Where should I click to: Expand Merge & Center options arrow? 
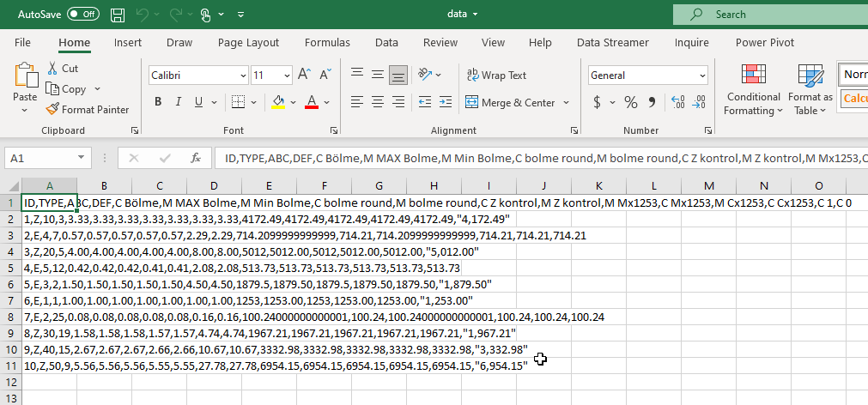pos(567,102)
